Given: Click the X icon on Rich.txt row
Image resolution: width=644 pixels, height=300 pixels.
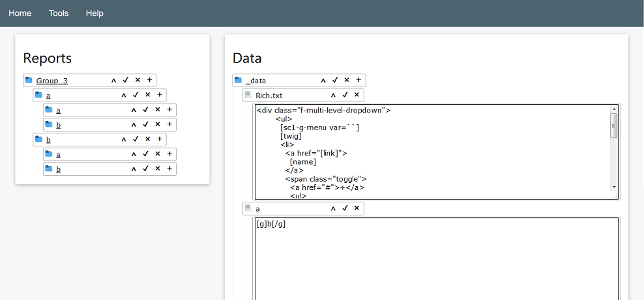Looking at the screenshot, I should click(357, 94).
